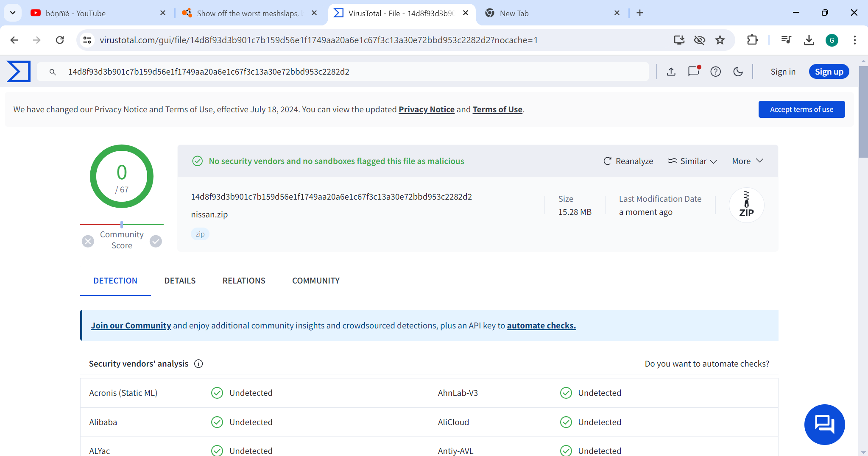
Task: Open the help question mark icon
Action: (716, 72)
